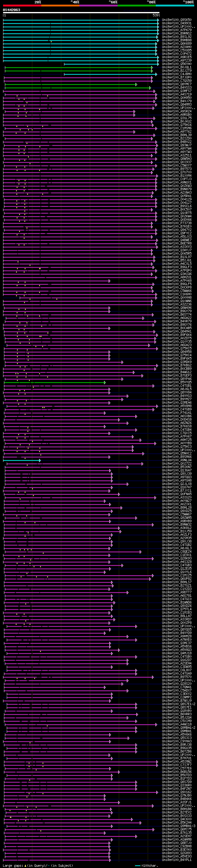
Task: Select the AV442063 query label
Action: [11, 10]
